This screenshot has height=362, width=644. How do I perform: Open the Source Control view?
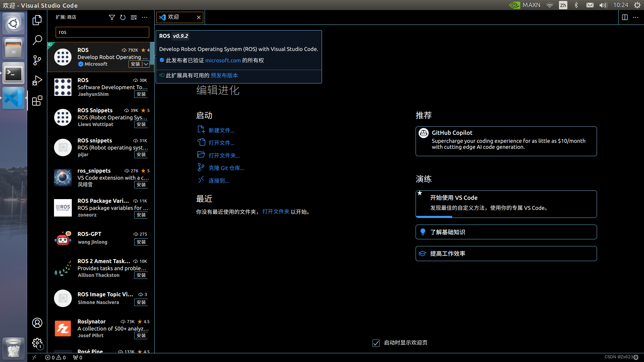coord(37,60)
